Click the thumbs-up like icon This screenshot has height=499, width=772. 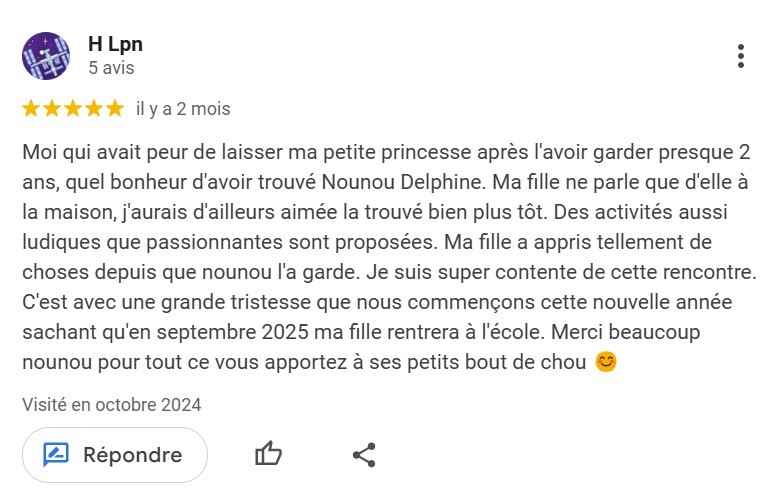[x=268, y=455]
